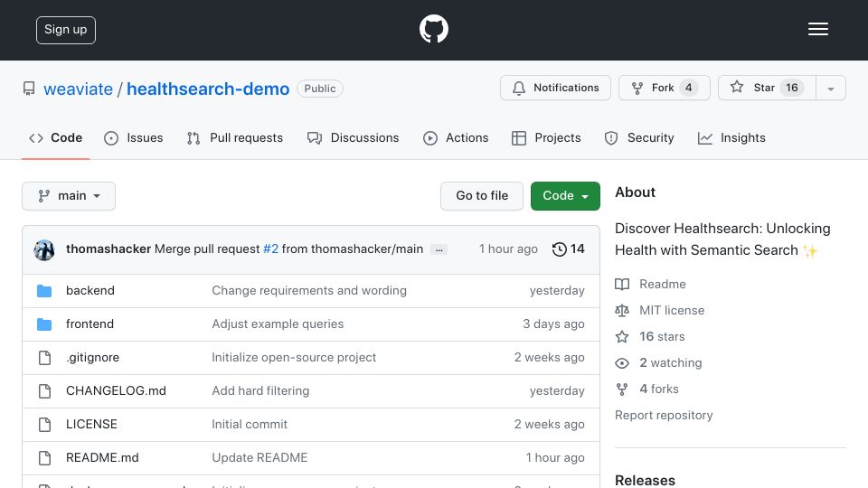Open the weaviate owner link
The width and height of the screenshot is (868, 488).
(78, 89)
